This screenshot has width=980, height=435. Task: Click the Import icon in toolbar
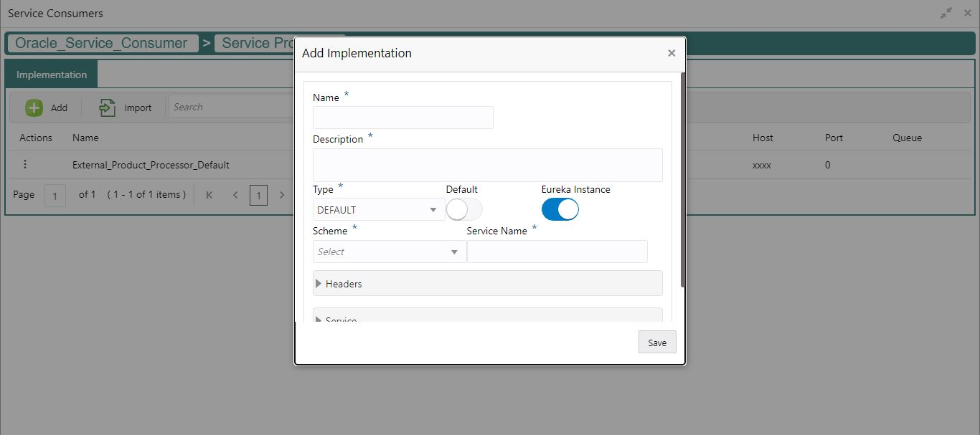(108, 107)
